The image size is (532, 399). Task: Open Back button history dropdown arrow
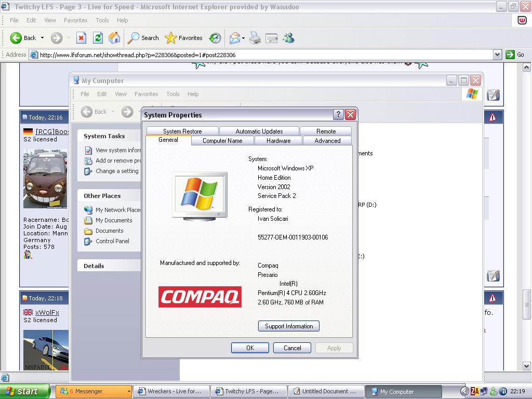[43, 38]
